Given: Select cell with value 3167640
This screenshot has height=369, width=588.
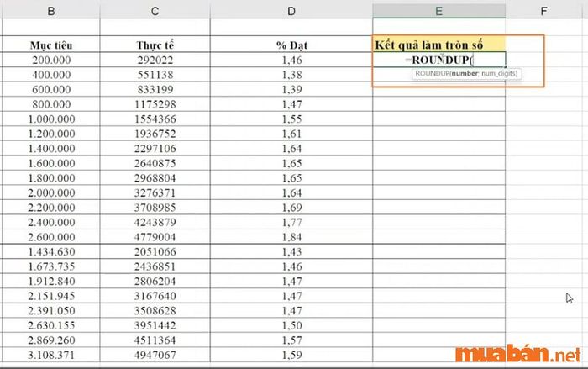Looking at the screenshot, I should click(155, 296).
